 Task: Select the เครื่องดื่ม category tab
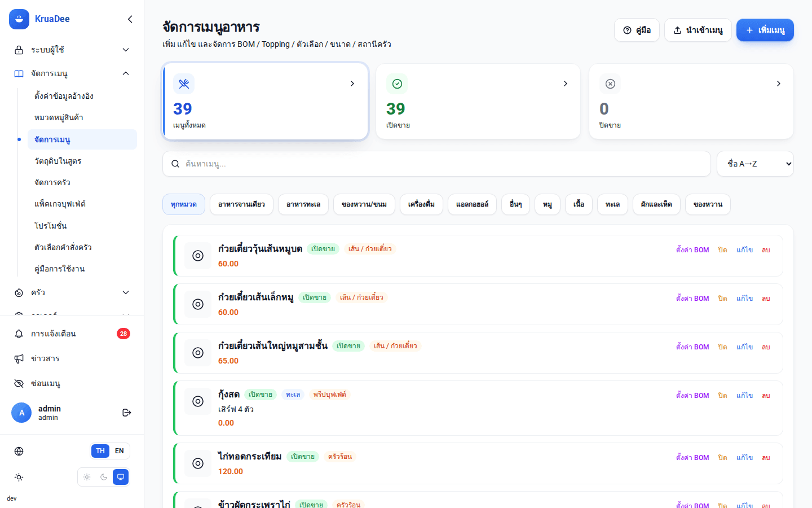[x=421, y=204]
